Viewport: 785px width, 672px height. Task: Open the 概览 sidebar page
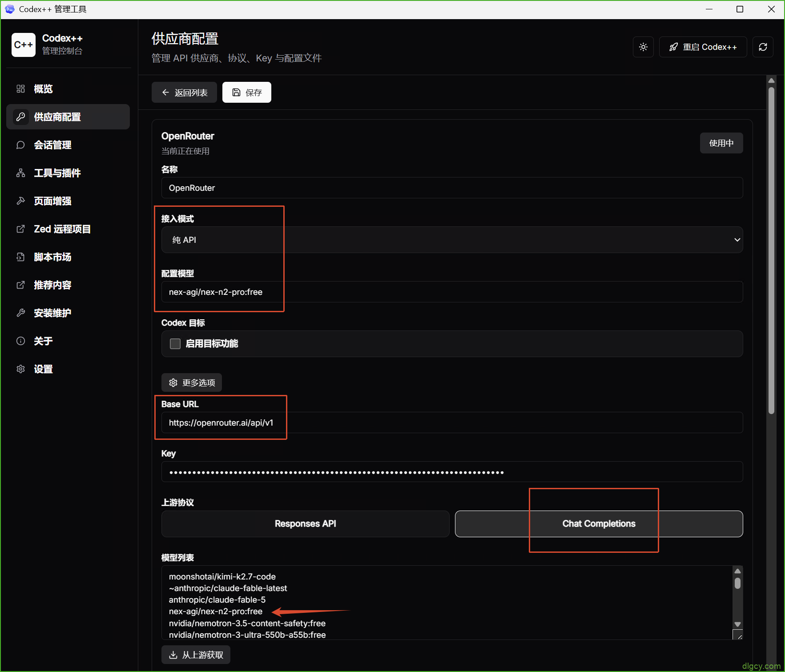point(68,89)
